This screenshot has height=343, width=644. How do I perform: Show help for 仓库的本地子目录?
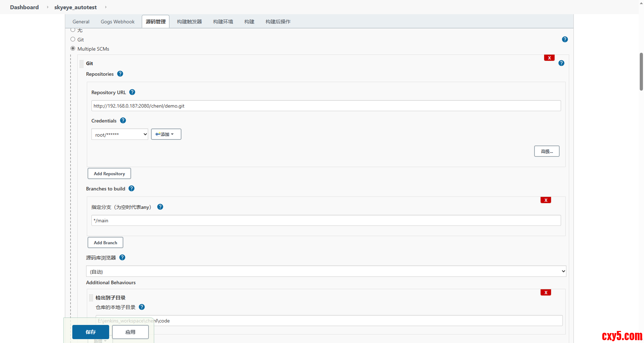(x=142, y=307)
